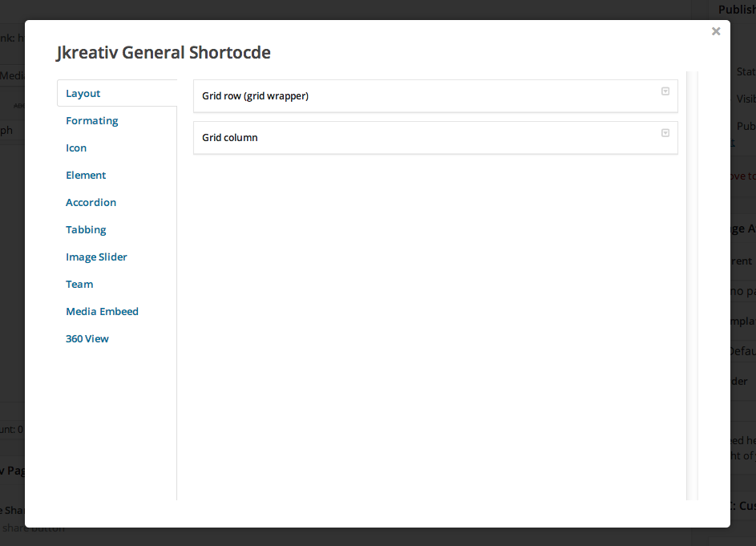This screenshot has height=546, width=756.
Task: Open the Accordion shortcode category
Action: click(x=91, y=202)
